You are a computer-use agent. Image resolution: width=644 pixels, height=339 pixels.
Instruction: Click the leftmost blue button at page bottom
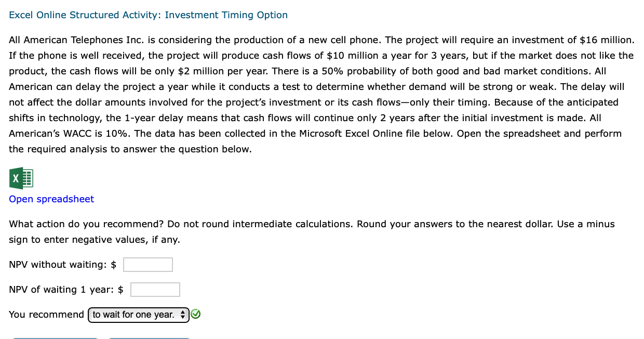(x=55, y=338)
